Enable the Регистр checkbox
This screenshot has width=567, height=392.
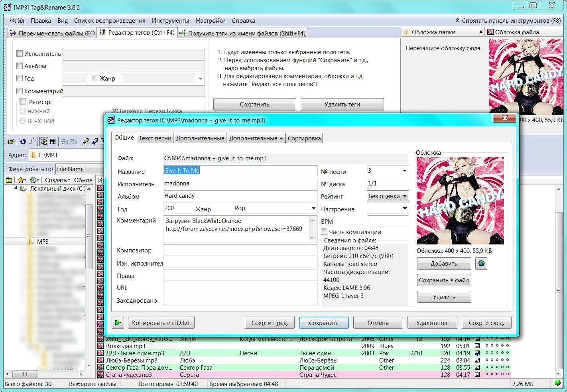click(x=23, y=102)
